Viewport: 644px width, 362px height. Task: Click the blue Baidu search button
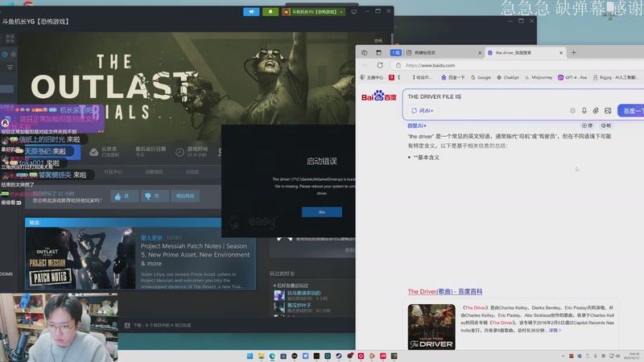(631, 111)
